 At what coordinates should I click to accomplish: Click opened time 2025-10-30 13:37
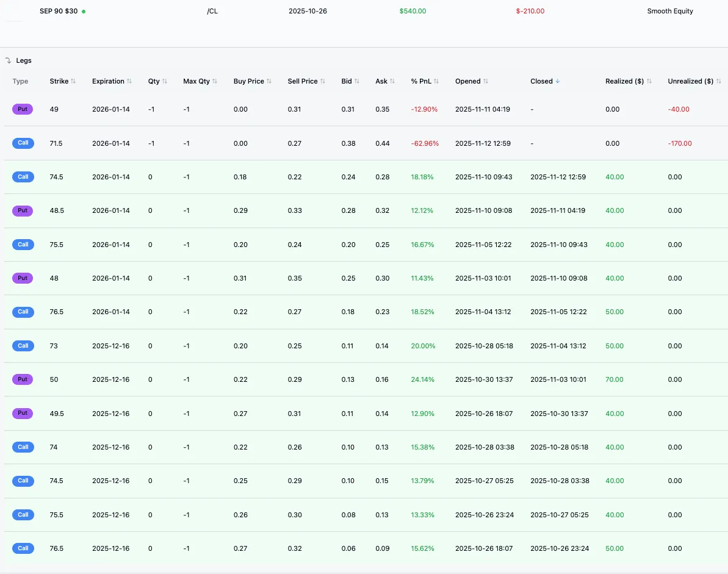click(484, 379)
